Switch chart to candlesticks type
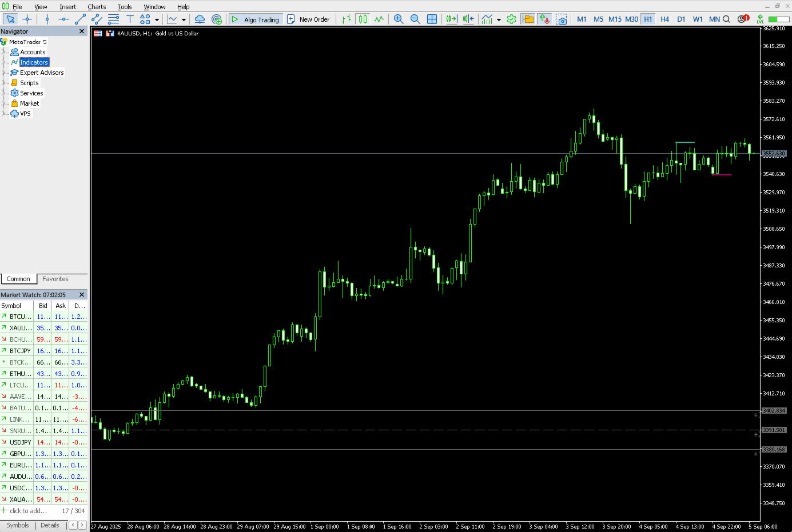Viewport: 792px width, 532px height. (x=363, y=19)
